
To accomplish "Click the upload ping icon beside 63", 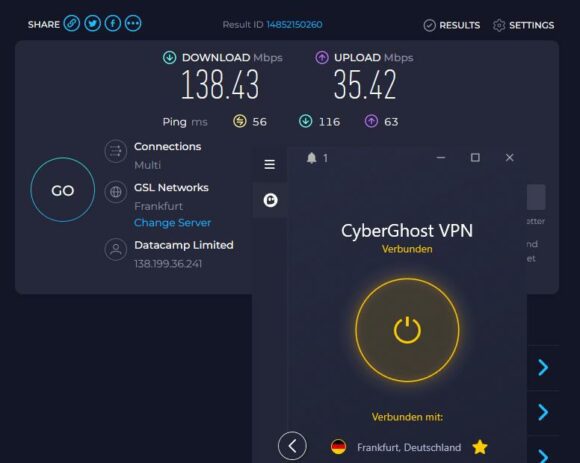I will [371, 121].
